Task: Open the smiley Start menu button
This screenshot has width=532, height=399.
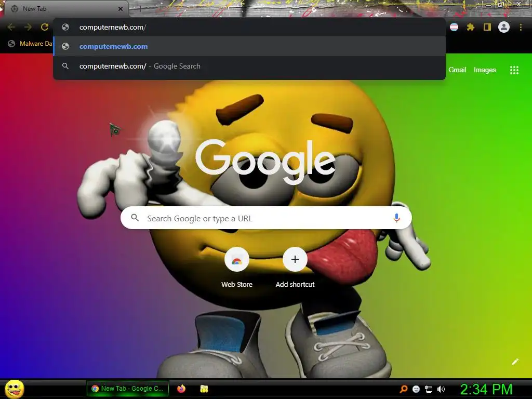Action: click(15, 389)
